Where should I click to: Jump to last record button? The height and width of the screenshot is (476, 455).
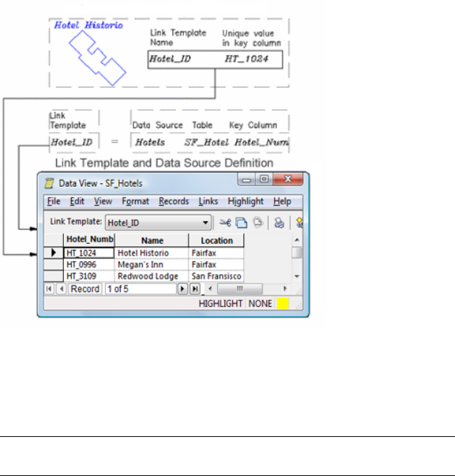[195, 288]
